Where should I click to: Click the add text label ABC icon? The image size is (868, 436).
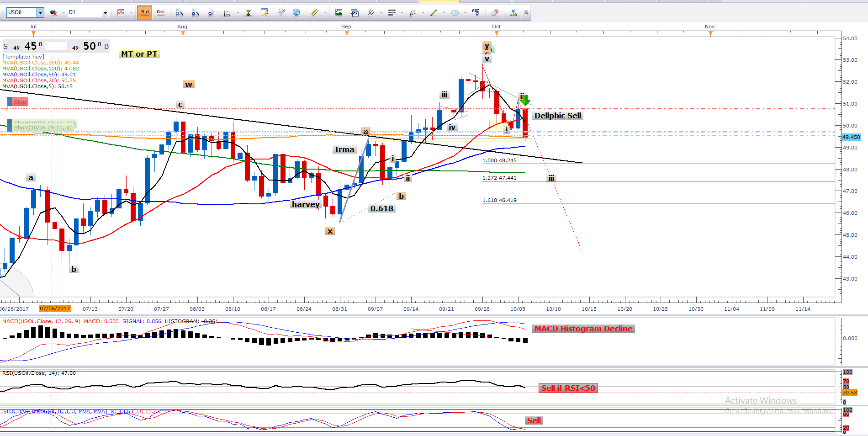click(x=476, y=13)
